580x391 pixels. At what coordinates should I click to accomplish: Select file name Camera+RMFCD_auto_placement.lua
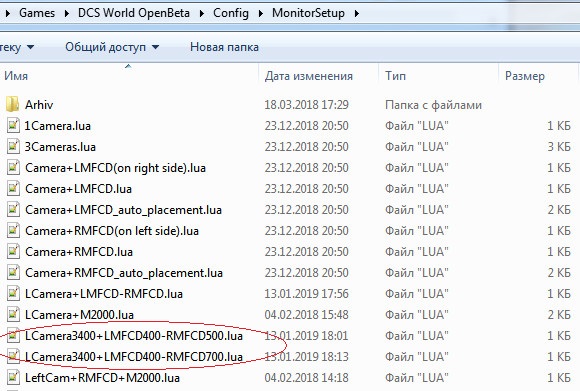[124, 273]
